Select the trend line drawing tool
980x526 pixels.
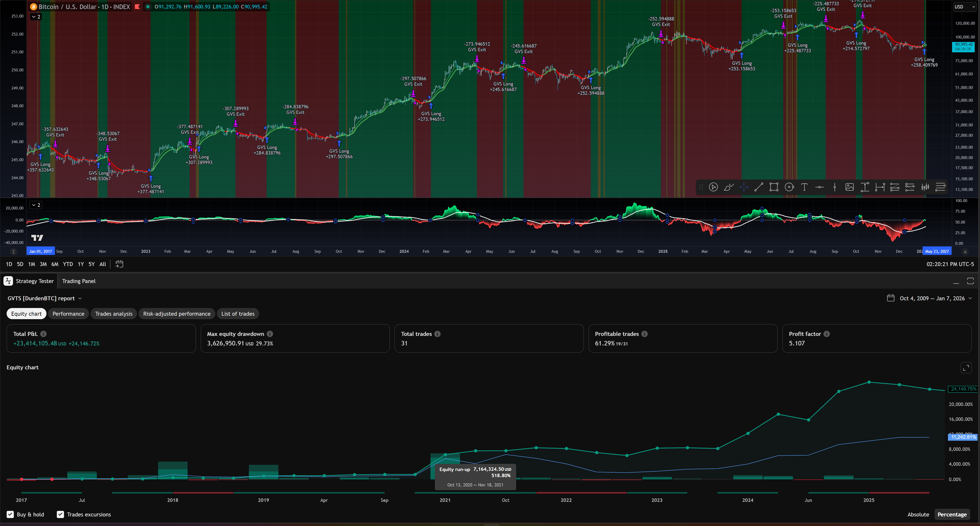(759, 187)
